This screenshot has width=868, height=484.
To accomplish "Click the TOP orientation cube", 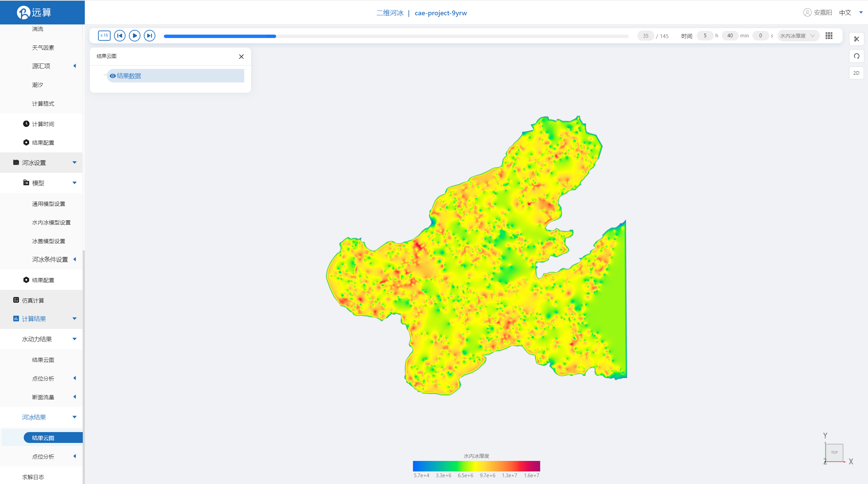I will [x=834, y=452].
